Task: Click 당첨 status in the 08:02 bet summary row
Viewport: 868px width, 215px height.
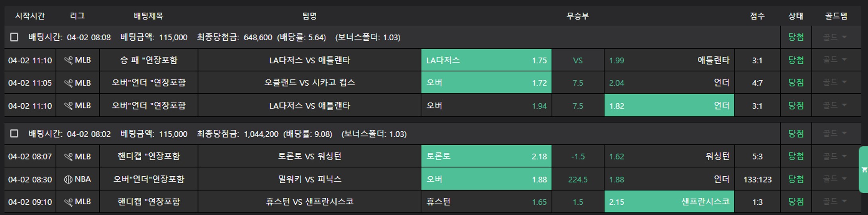Action: tap(795, 134)
